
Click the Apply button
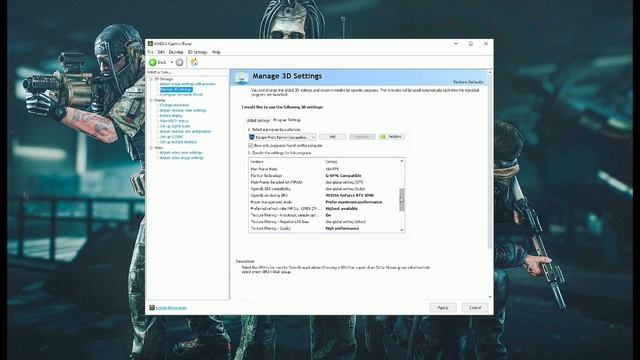point(443,308)
